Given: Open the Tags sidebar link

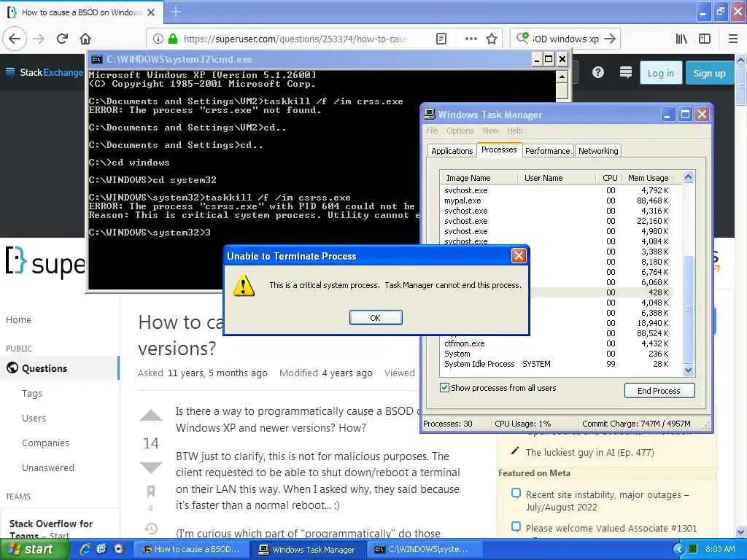Looking at the screenshot, I should click(x=32, y=393).
